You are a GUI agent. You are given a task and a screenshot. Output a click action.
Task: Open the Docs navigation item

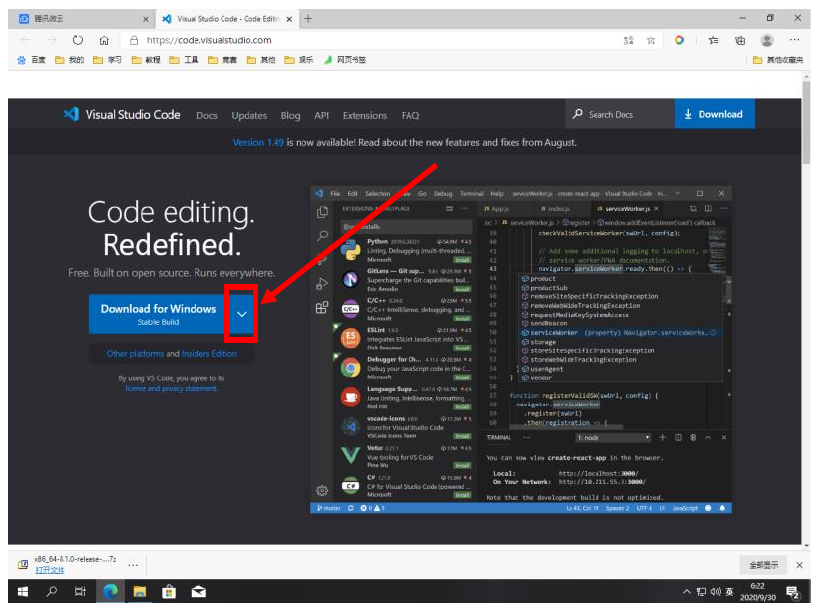207,115
